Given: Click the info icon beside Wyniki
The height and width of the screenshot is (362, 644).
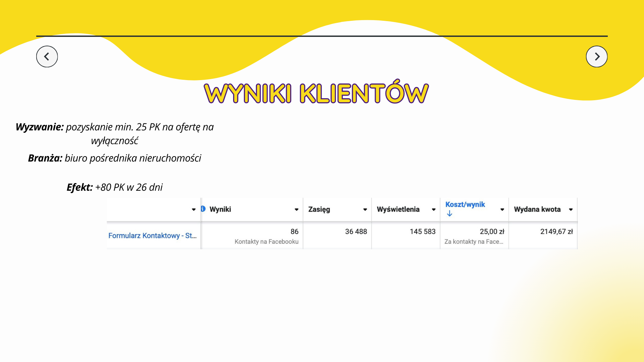Looking at the screenshot, I should click(x=203, y=209).
